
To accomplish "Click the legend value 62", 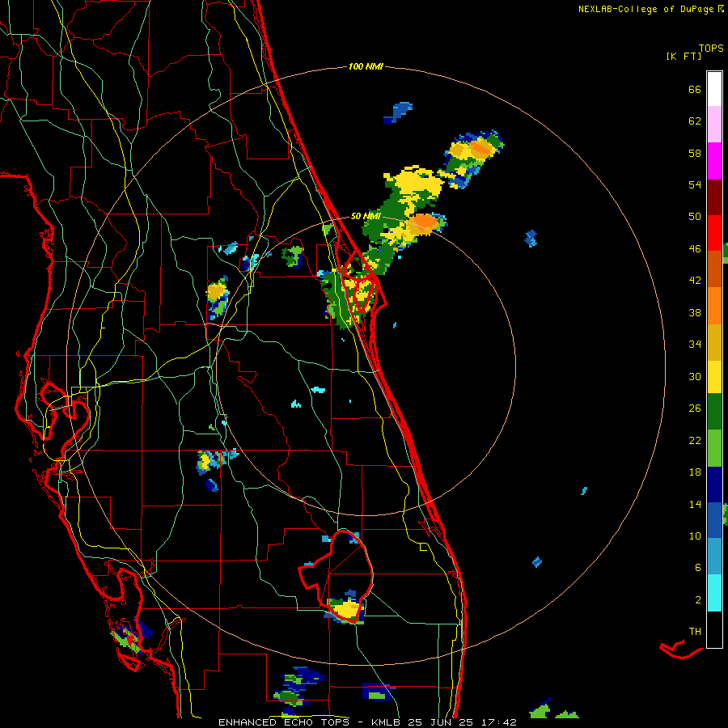I will point(695,121).
